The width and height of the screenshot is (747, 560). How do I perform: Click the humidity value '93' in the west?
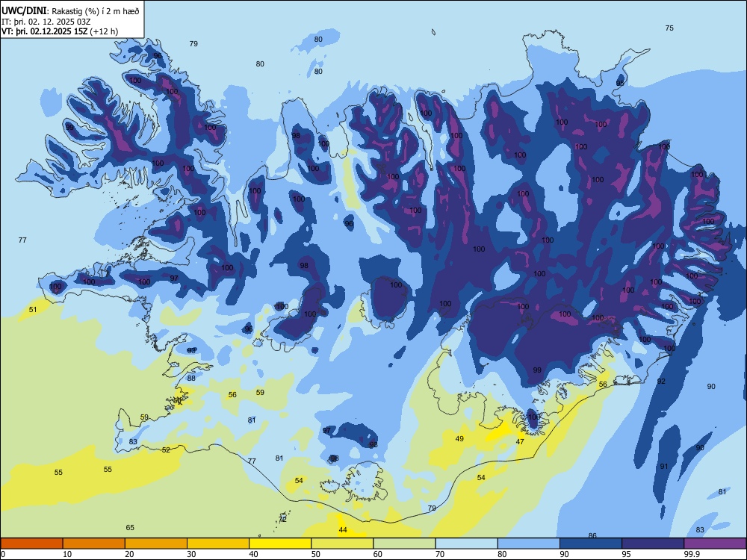pos(191,350)
